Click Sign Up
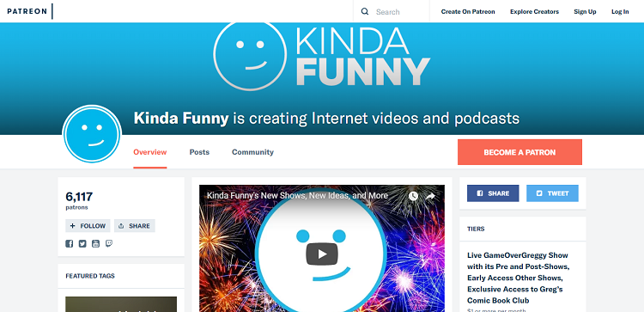This screenshot has width=644, height=312. [585, 11]
